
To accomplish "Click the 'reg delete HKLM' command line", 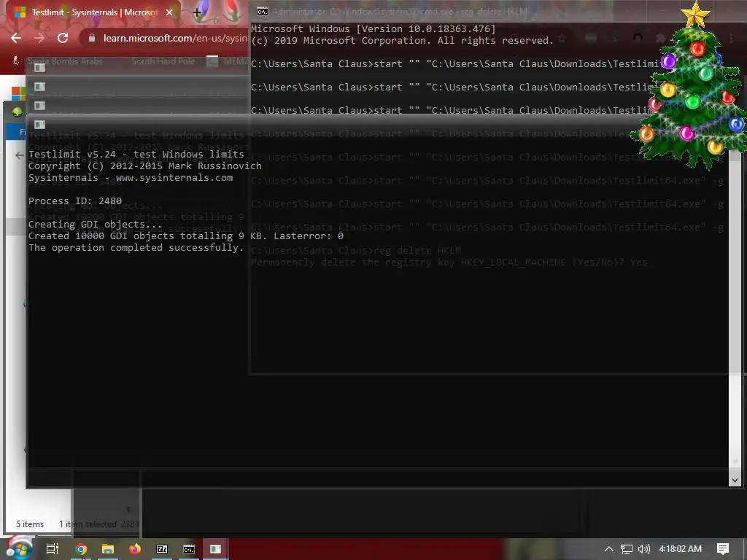I will click(356, 251).
